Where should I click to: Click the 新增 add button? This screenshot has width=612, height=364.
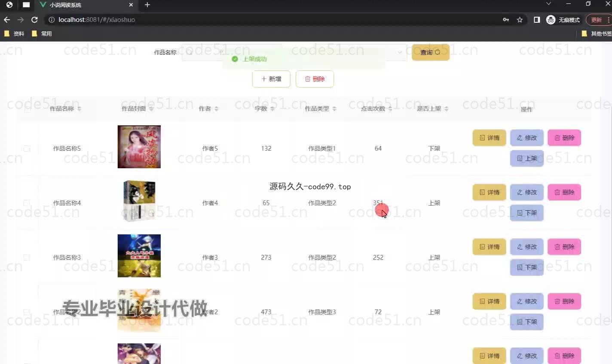pos(271,79)
